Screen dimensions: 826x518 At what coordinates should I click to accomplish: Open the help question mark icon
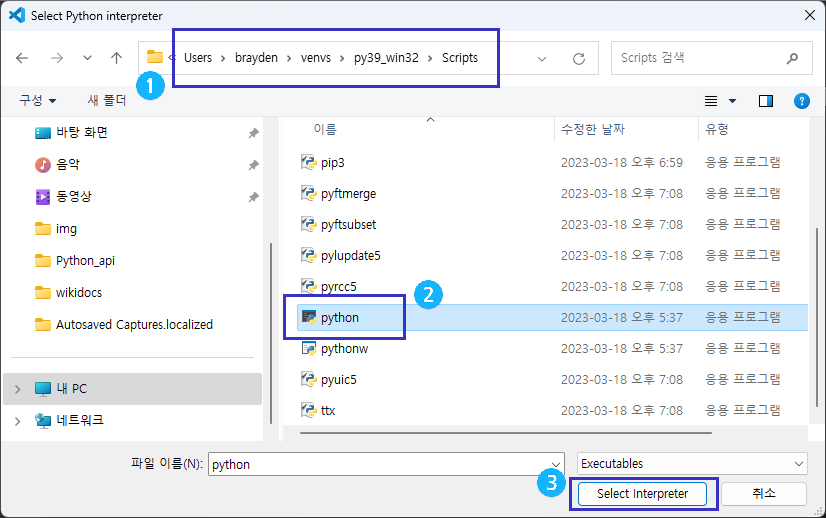point(801,101)
